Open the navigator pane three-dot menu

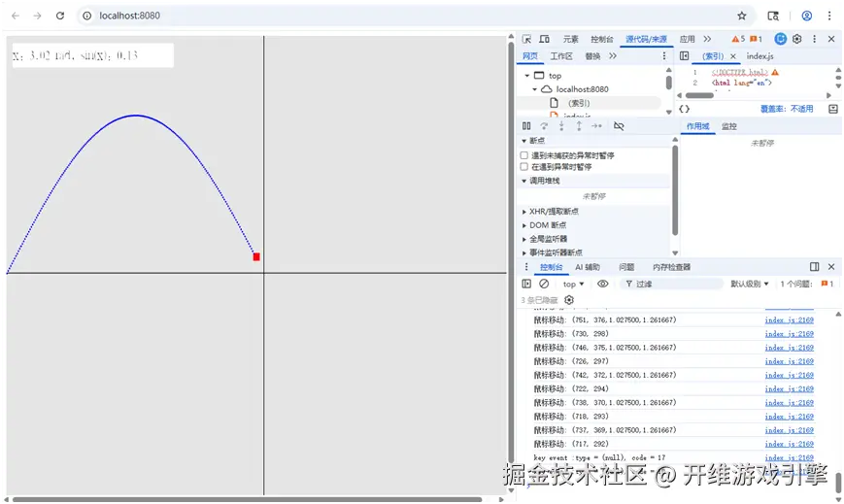[664, 56]
